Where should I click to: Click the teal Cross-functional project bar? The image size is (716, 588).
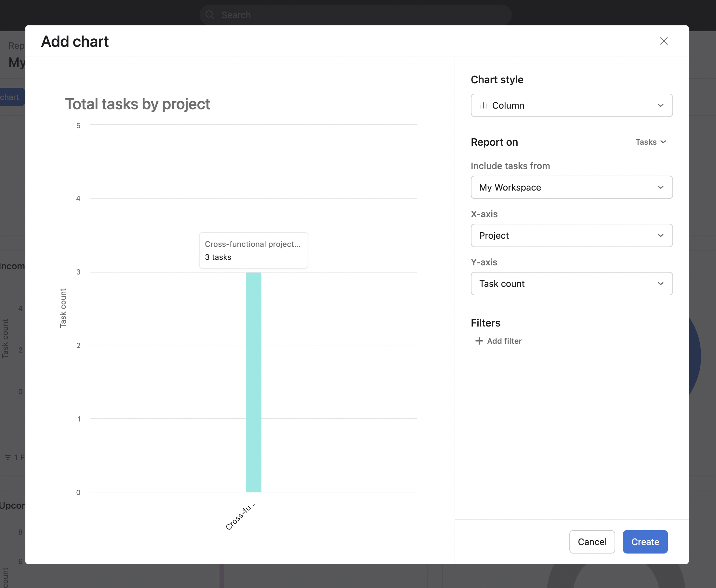coord(253,382)
